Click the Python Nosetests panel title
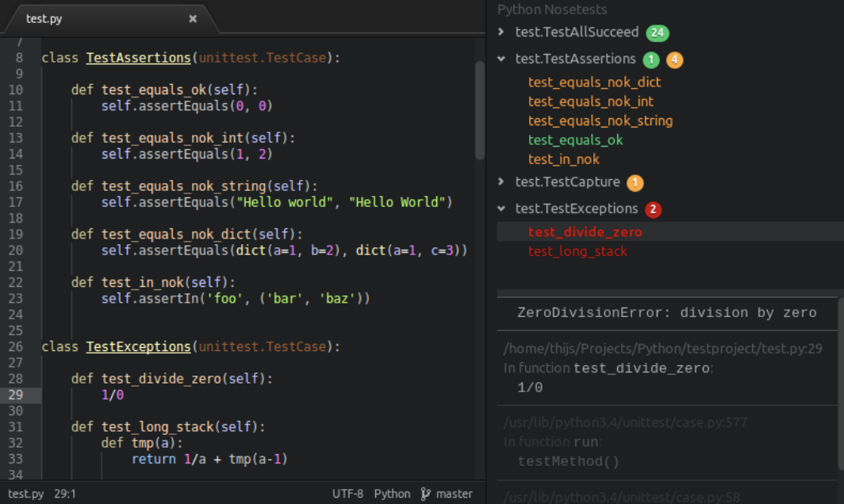Screen dimensions: 844x504 tap(552, 10)
